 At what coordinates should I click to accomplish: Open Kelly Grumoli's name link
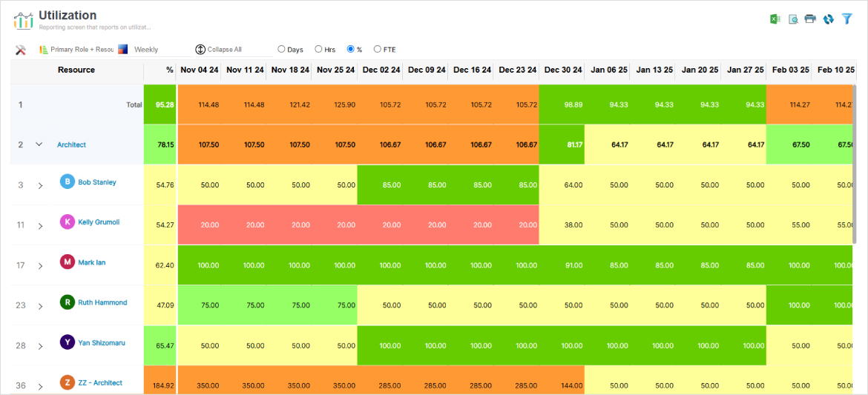[x=99, y=222]
